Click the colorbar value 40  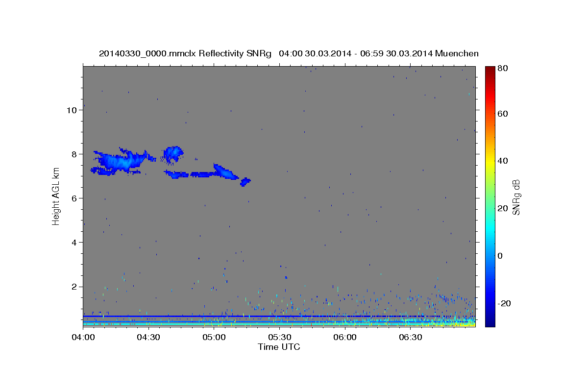504,161
